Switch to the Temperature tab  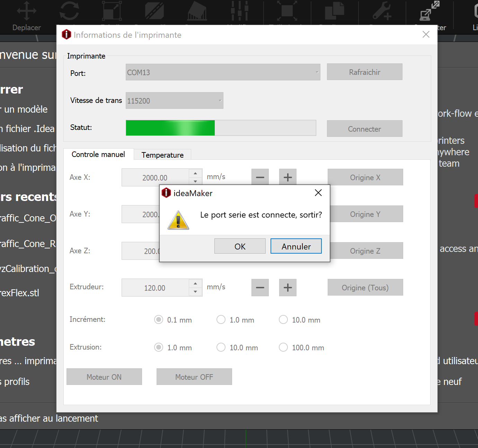click(162, 155)
